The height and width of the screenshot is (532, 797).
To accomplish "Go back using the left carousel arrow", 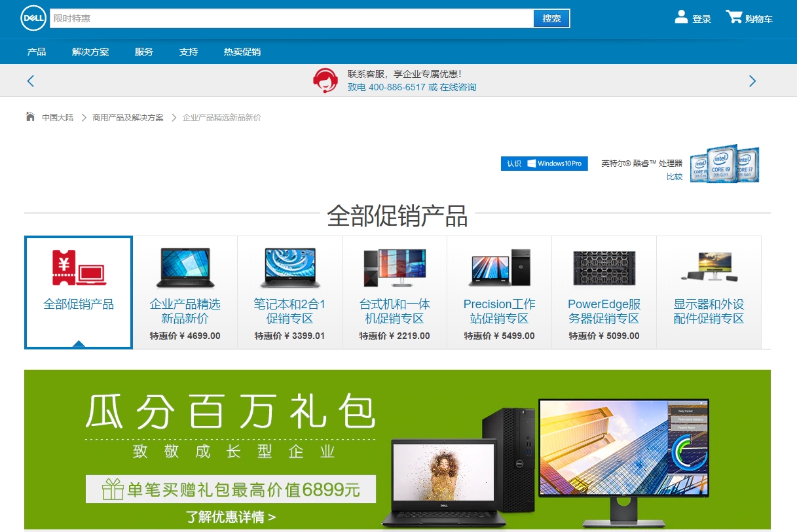I will pos(31,80).
